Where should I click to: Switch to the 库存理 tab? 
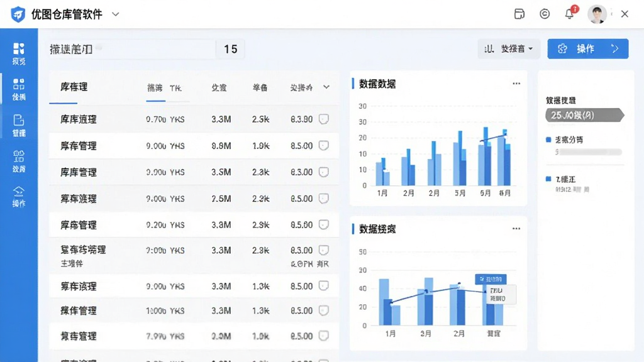[x=74, y=87]
